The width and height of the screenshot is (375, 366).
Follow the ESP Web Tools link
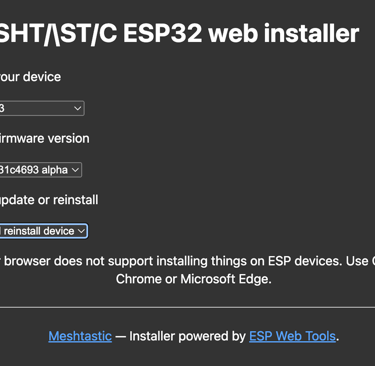coord(292,336)
